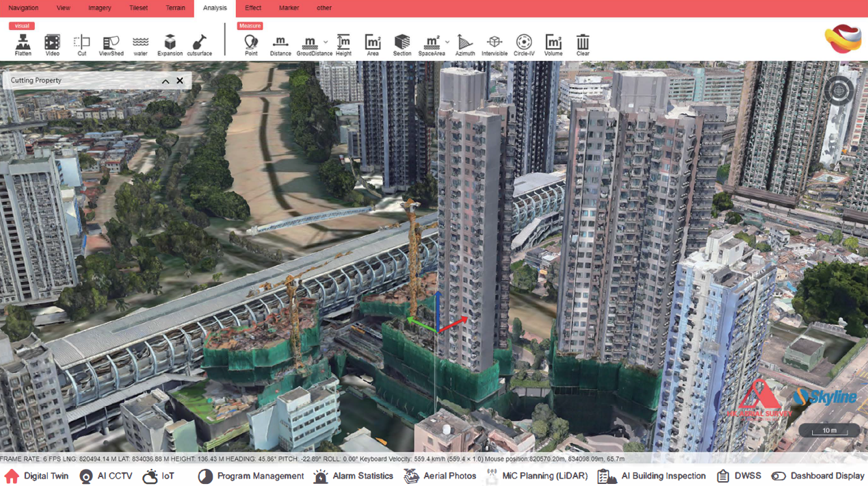
Task: Close the Cutting Property panel
Action: pos(180,81)
